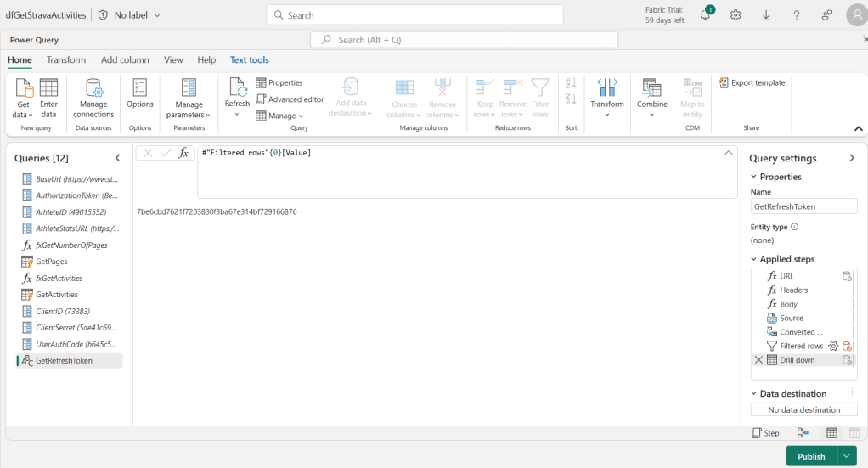The height and width of the screenshot is (468, 868).
Task: Click the Publish button
Action: 810,456
